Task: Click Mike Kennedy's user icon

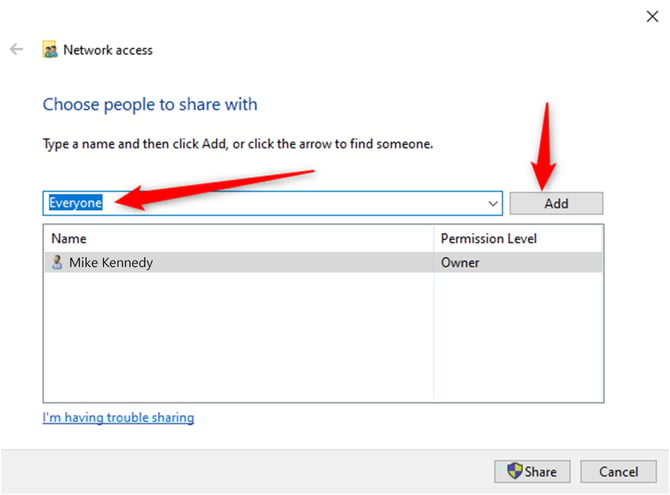Action: point(58,262)
